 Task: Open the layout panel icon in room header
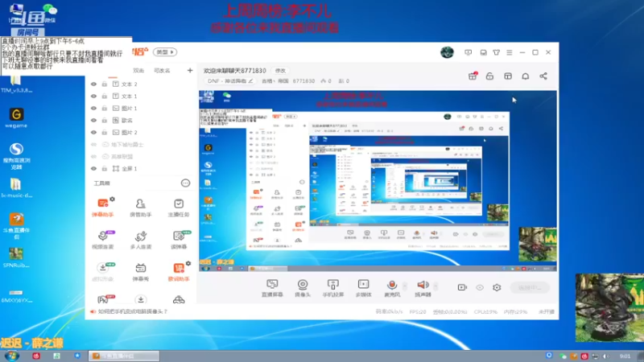(508, 76)
